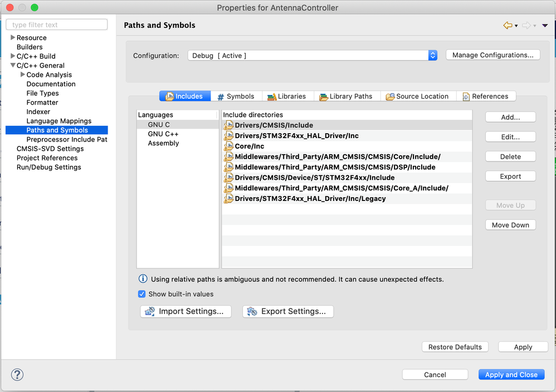Expand the C/C++ Build tree node
The height and width of the screenshot is (392, 556).
click(13, 56)
